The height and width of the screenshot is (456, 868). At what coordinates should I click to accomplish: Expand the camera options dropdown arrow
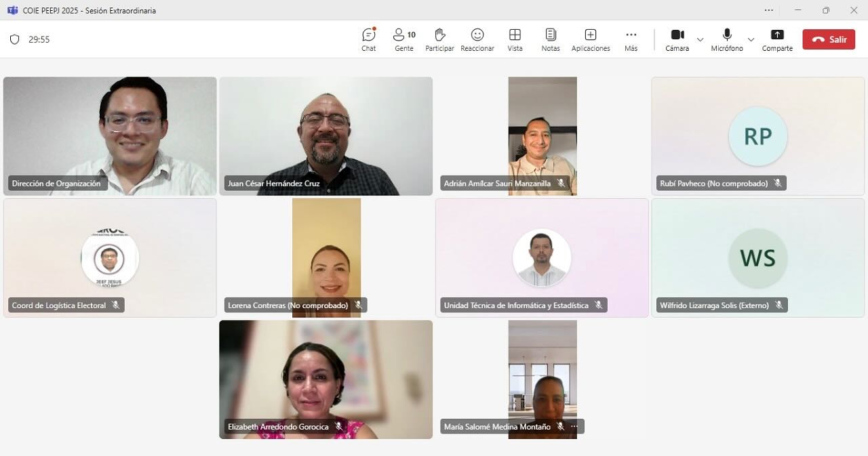(701, 39)
